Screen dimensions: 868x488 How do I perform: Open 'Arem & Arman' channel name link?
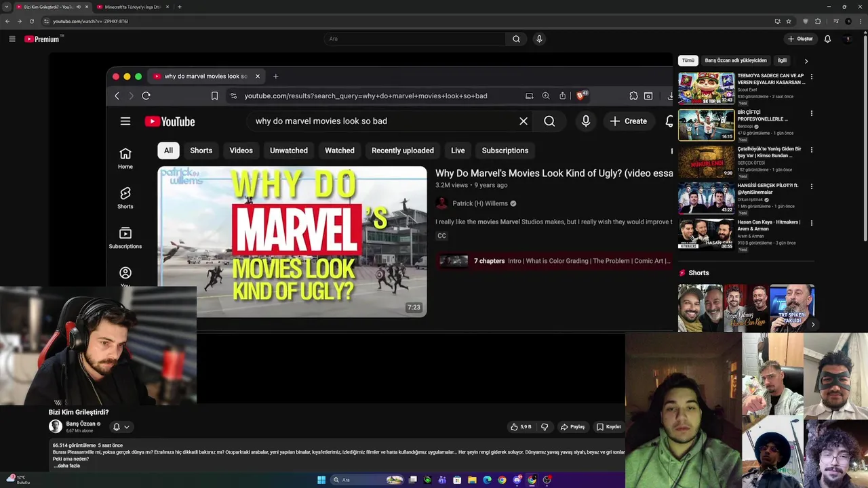(x=751, y=236)
